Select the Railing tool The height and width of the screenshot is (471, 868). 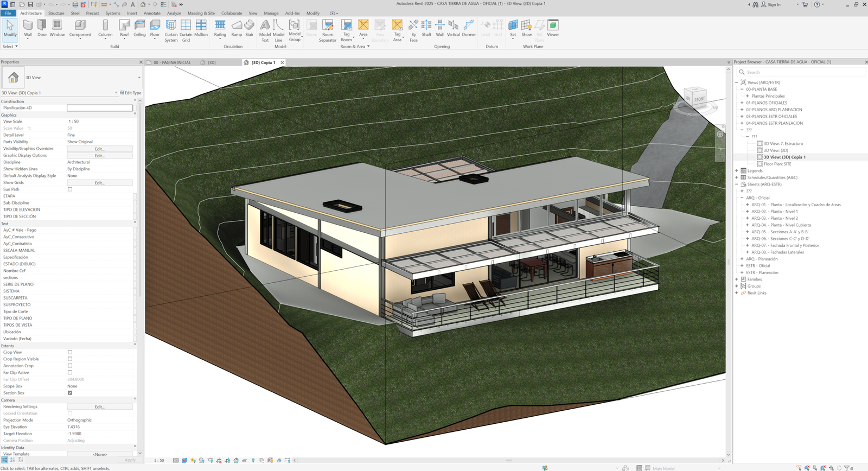tap(220, 29)
